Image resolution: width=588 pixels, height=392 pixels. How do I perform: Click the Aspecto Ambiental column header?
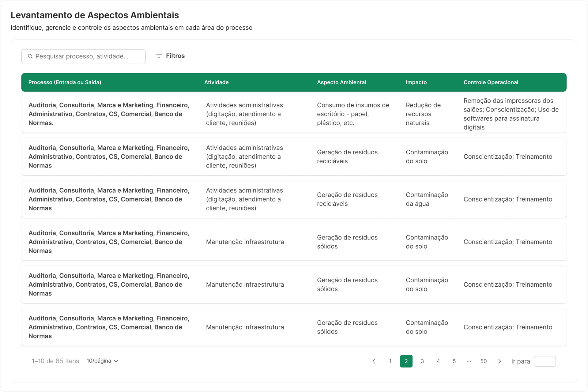tap(341, 82)
